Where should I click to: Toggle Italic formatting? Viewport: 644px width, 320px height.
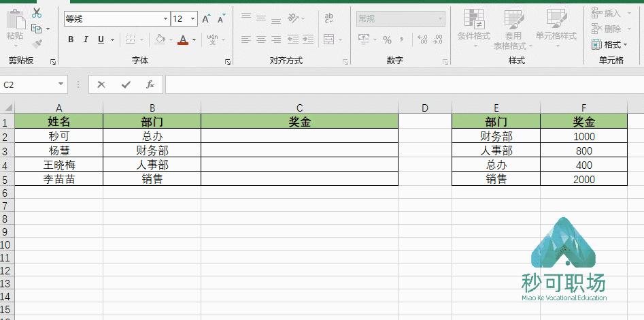pos(86,39)
